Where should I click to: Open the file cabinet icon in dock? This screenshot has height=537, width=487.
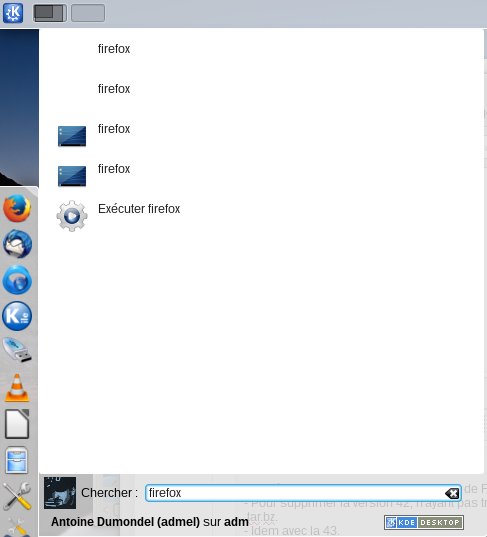pyautogui.click(x=17, y=460)
